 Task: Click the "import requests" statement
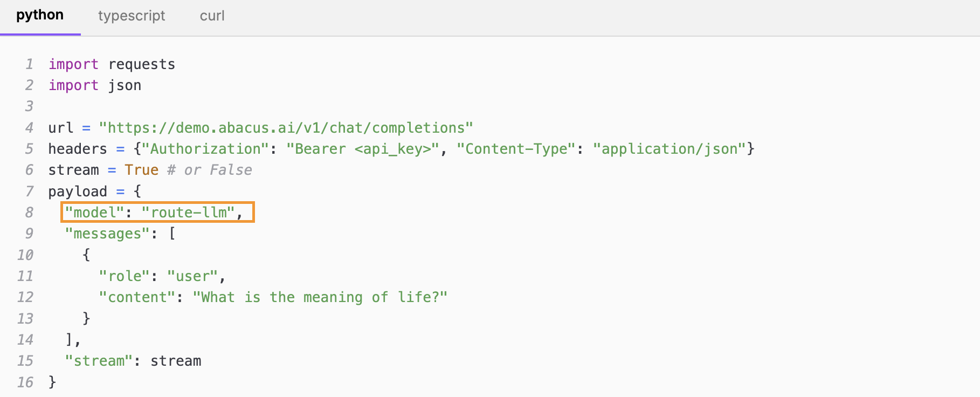112,64
